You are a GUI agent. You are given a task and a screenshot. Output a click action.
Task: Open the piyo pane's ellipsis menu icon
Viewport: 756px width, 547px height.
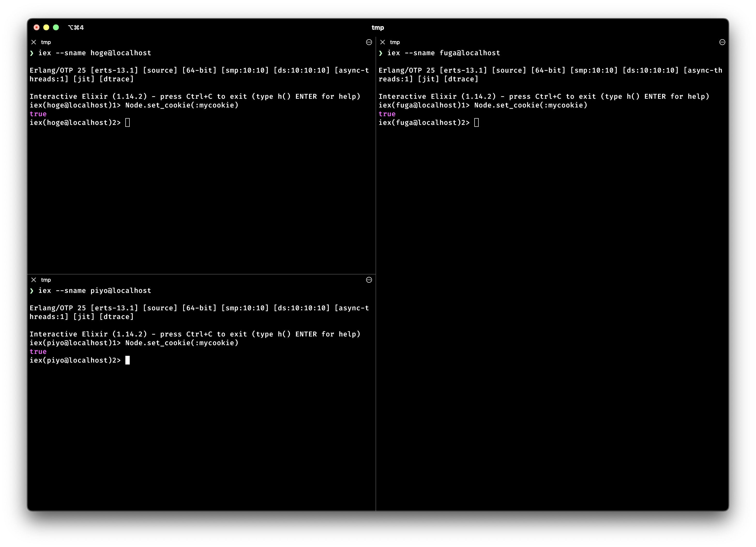coord(369,280)
